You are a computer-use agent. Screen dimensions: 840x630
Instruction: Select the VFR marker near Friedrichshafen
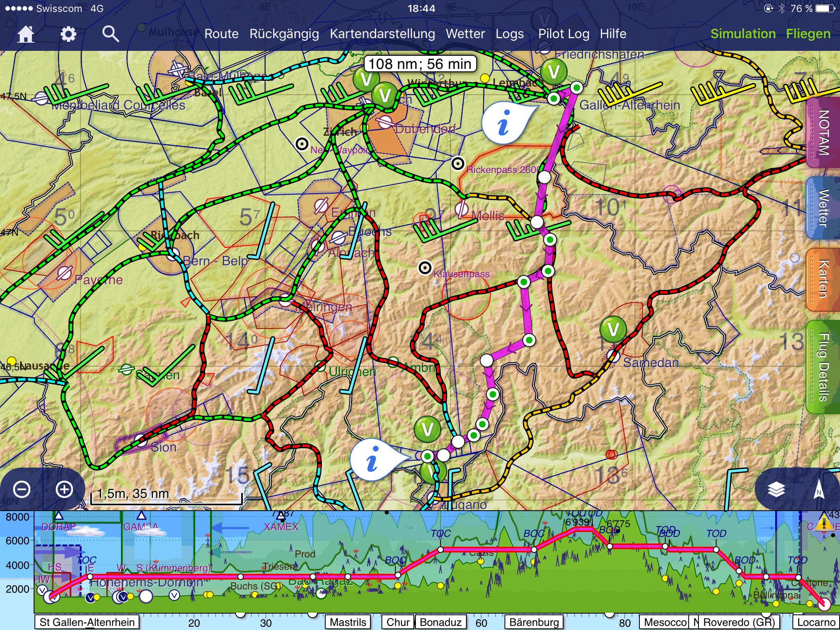554,72
